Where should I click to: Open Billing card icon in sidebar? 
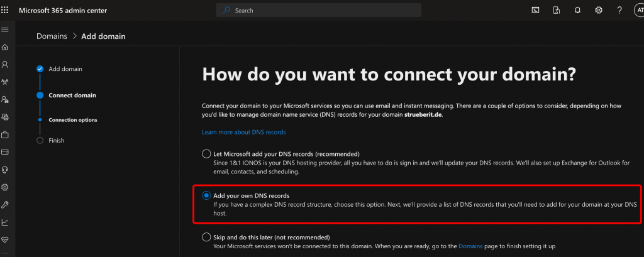6,152
